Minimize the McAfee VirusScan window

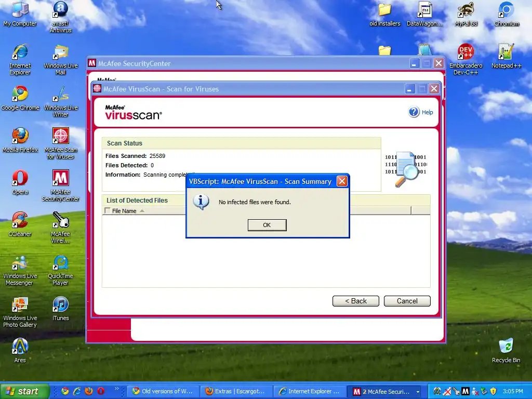point(409,89)
